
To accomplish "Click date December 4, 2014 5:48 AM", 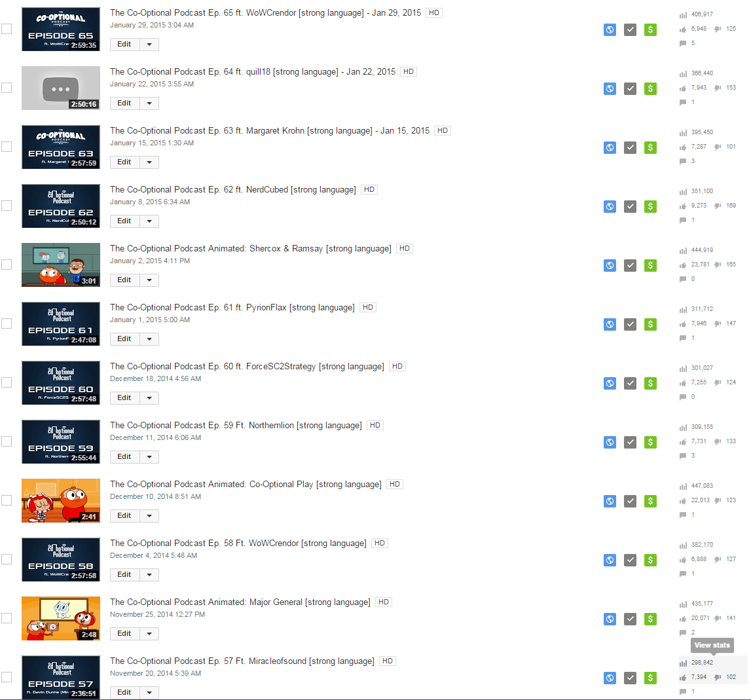I will [x=154, y=556].
